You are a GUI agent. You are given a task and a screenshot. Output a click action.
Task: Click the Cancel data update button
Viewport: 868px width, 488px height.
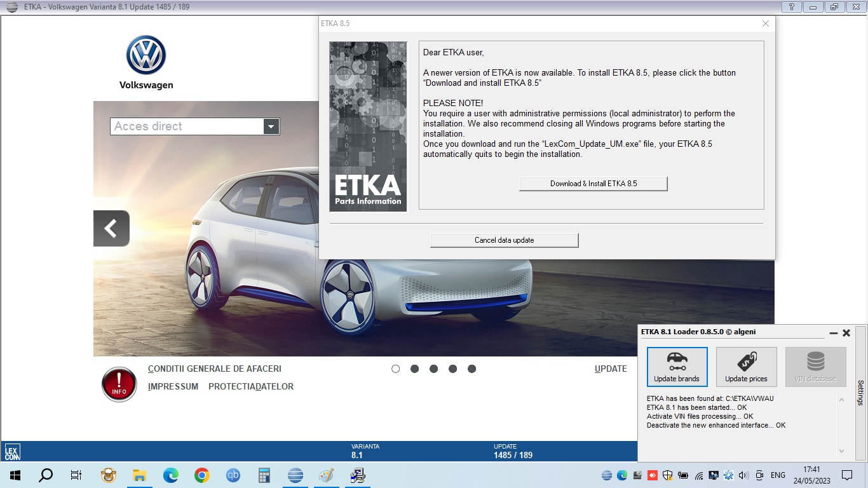(x=504, y=240)
